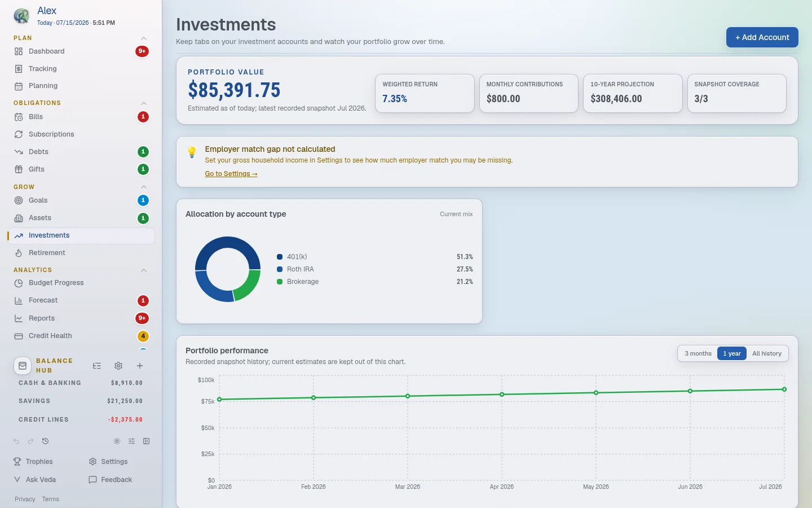Open Trophies
The height and width of the screenshot is (508, 812).
[33, 462]
